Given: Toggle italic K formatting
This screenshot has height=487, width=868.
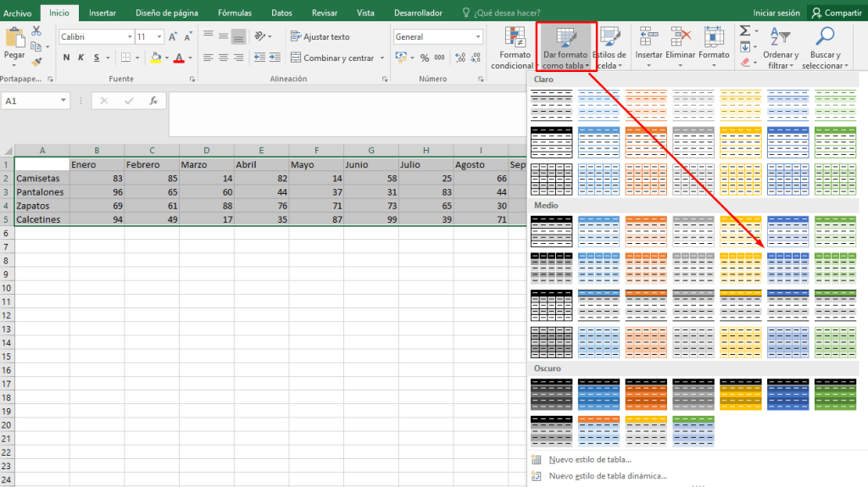Looking at the screenshot, I should tap(81, 58).
